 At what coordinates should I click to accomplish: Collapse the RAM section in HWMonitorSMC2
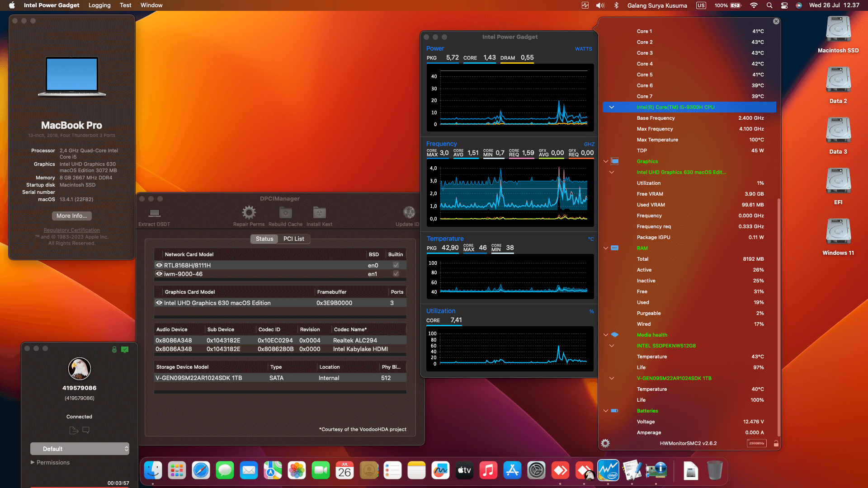606,248
